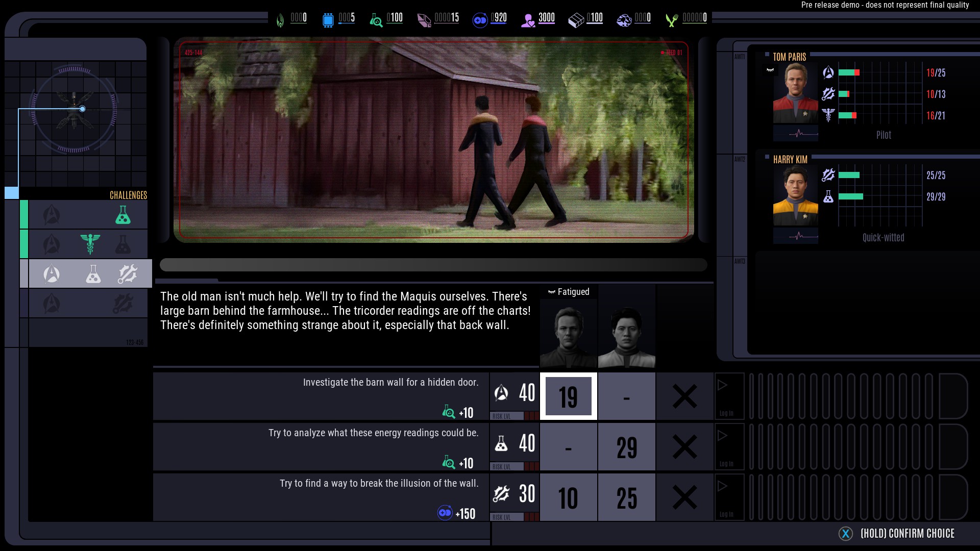Choose 'Try to find a way to break the illusion'

click(379, 484)
